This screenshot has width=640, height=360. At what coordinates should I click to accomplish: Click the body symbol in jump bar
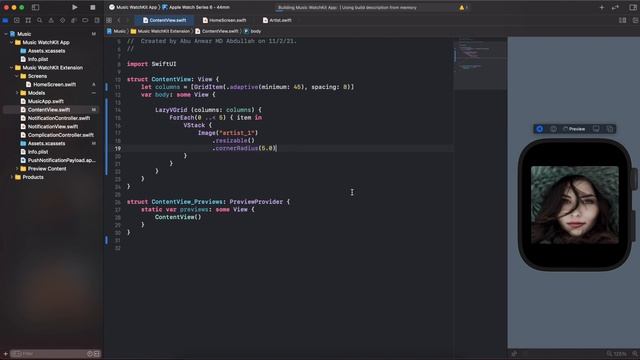253,31
